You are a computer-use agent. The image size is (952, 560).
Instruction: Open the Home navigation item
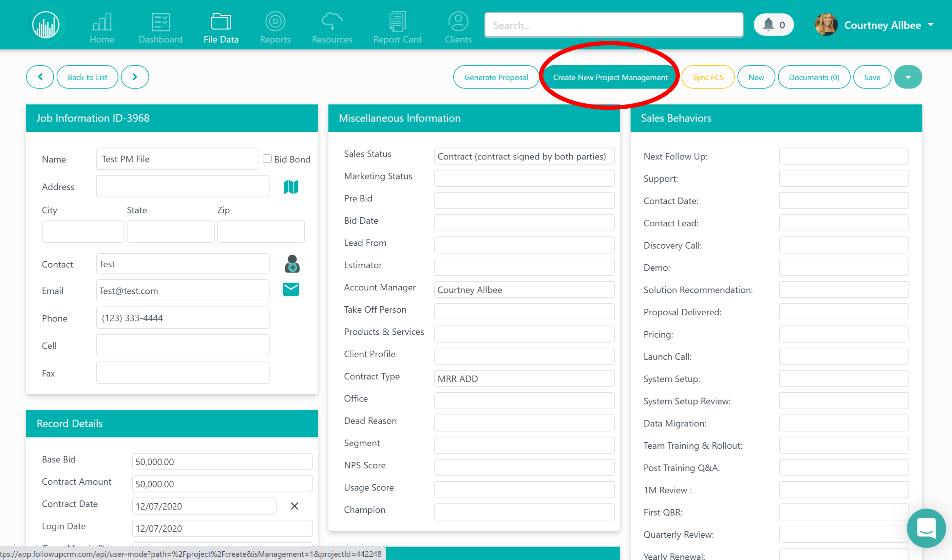[x=102, y=28]
